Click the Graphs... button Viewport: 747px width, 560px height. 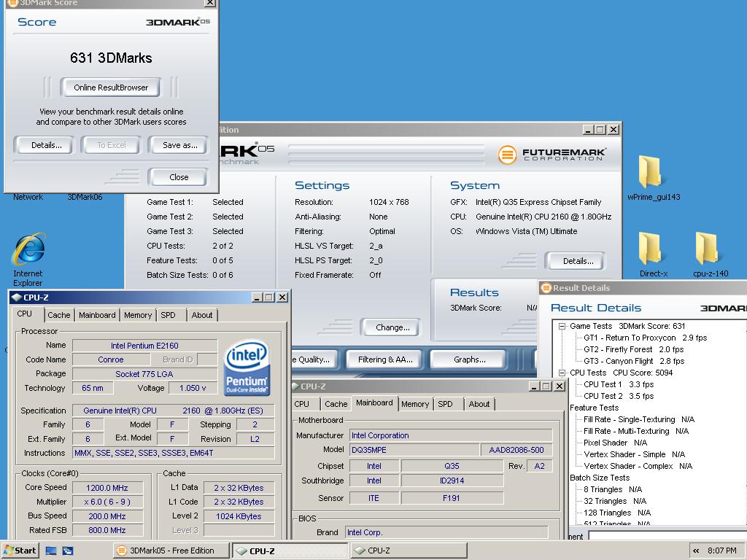(468, 359)
